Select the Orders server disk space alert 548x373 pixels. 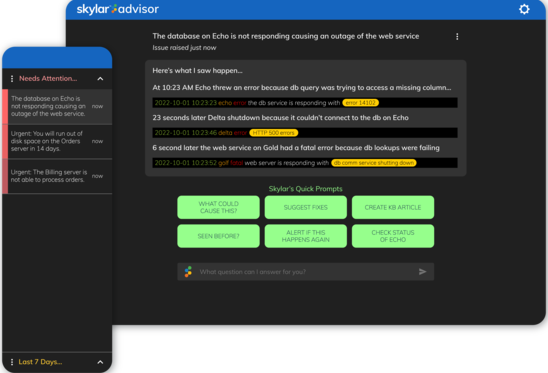pos(57,141)
